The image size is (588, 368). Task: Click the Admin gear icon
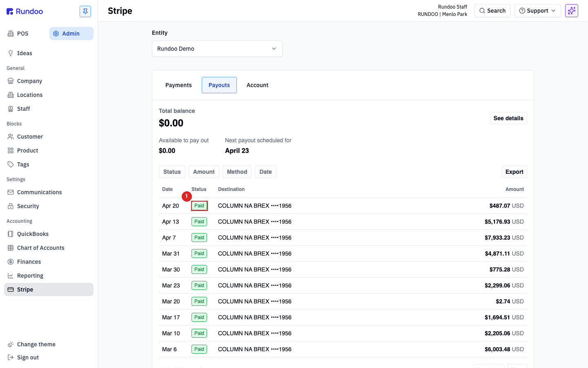coord(56,34)
